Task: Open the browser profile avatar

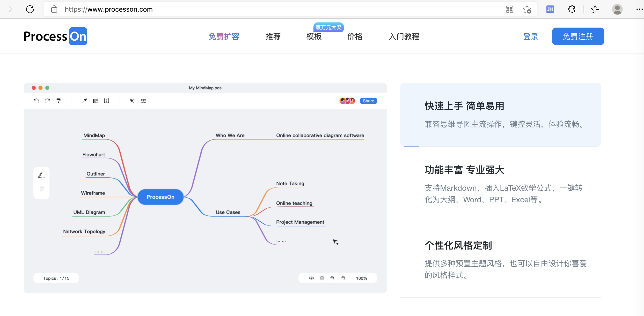Action: coord(617,9)
